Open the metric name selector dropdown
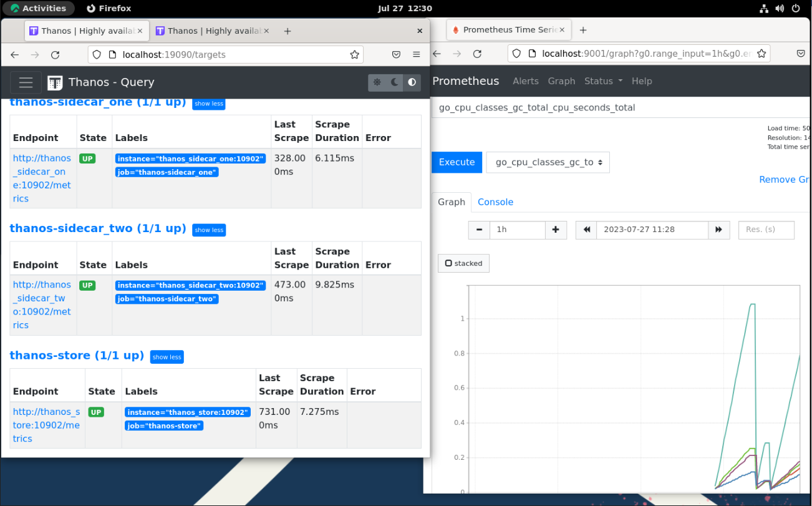The width and height of the screenshot is (812, 506). click(548, 162)
